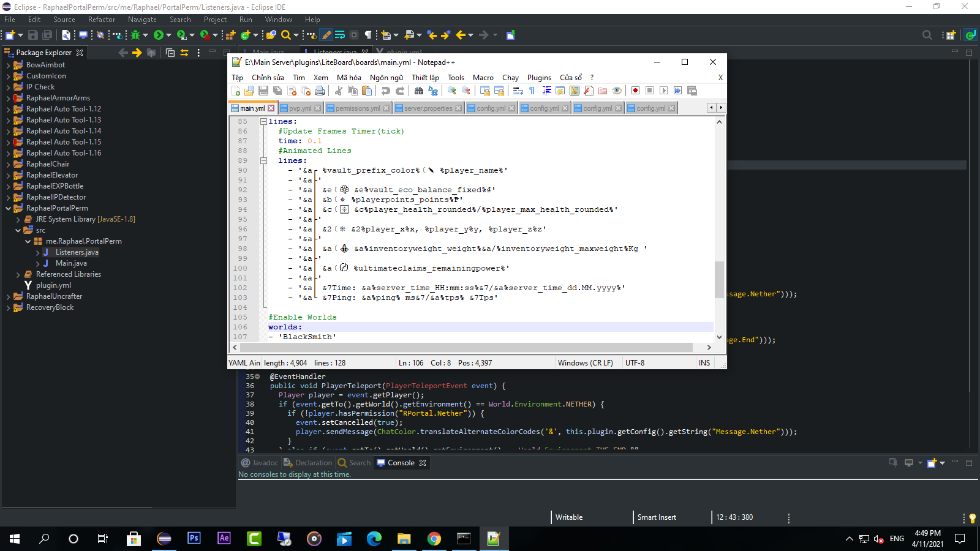Collapse the RaphaelPortalPerm project tree
Screen dimensions: 980x551
(x=8, y=208)
